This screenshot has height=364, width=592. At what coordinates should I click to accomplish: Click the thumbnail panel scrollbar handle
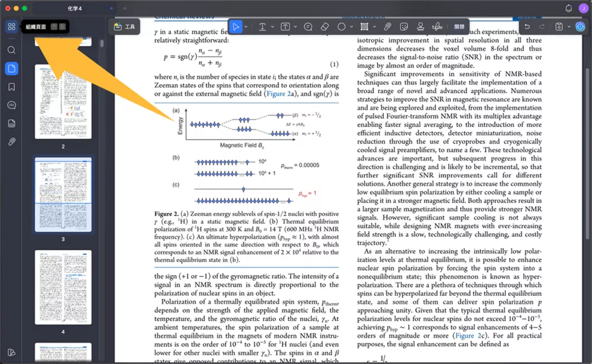[x=102, y=43]
